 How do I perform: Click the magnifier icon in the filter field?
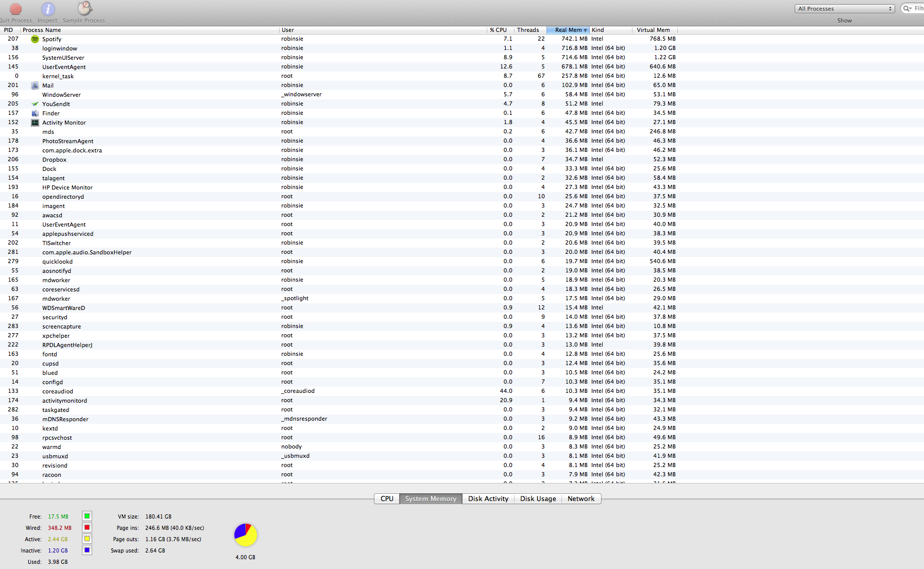click(908, 9)
